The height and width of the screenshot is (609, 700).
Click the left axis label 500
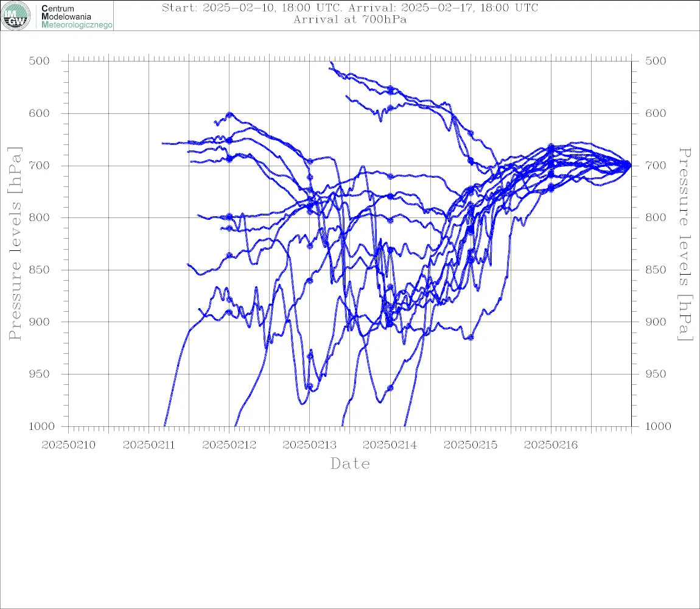coord(40,61)
